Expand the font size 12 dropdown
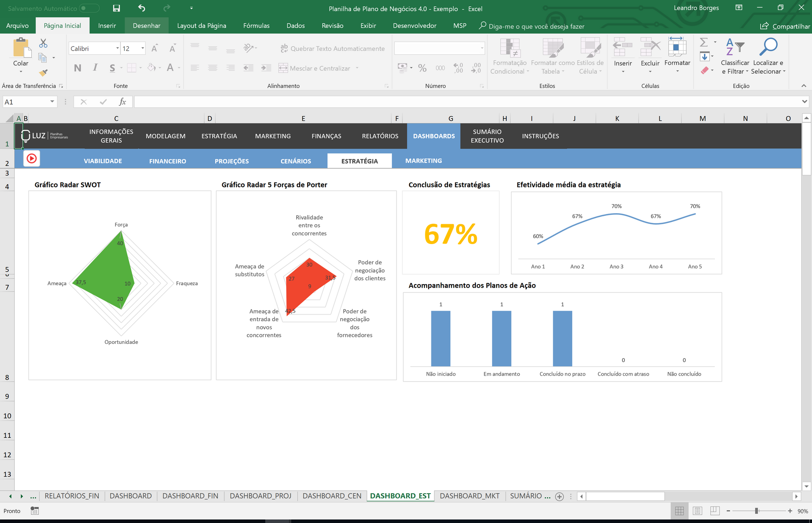812x523 pixels. click(143, 48)
